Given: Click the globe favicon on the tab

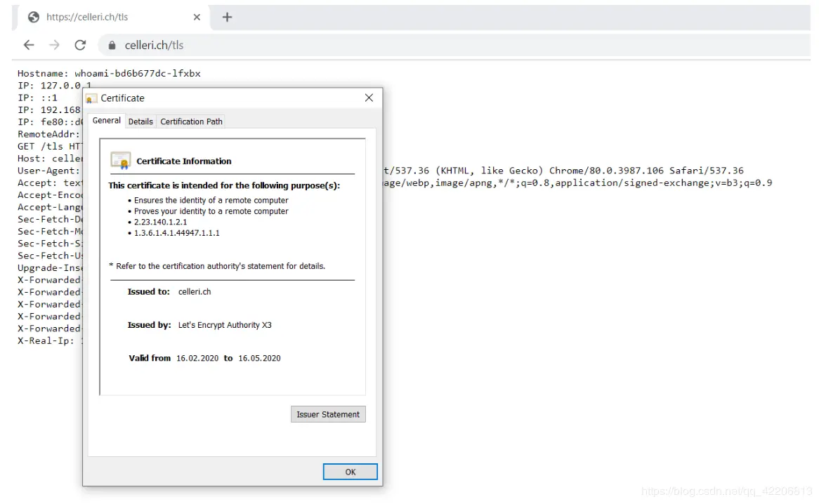Looking at the screenshot, I should coord(34,18).
